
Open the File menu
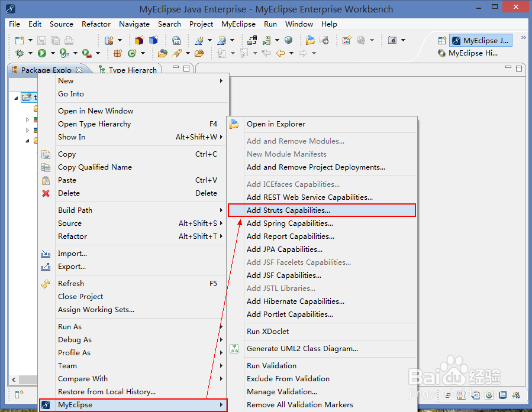[x=14, y=24]
